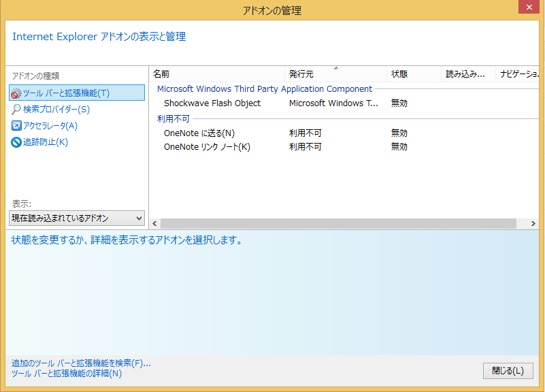545x392 pixels.
Task: Click 無効 status of Shockwave Flash Object
Action: click(x=399, y=103)
